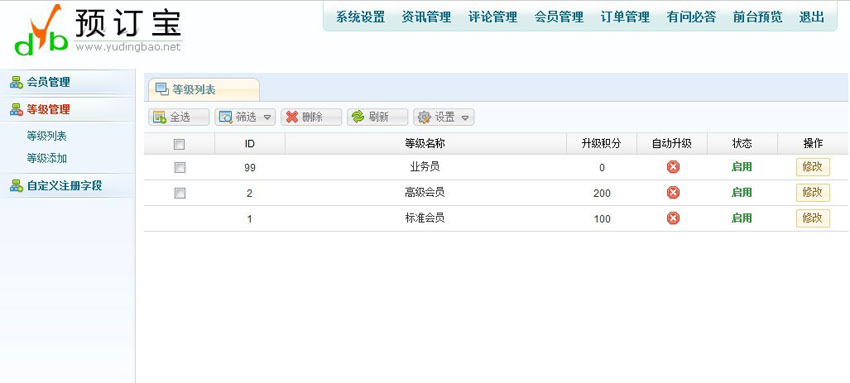The image size is (850, 383).
Task: Expand 会员管理 sidebar section
Action: click(67, 83)
